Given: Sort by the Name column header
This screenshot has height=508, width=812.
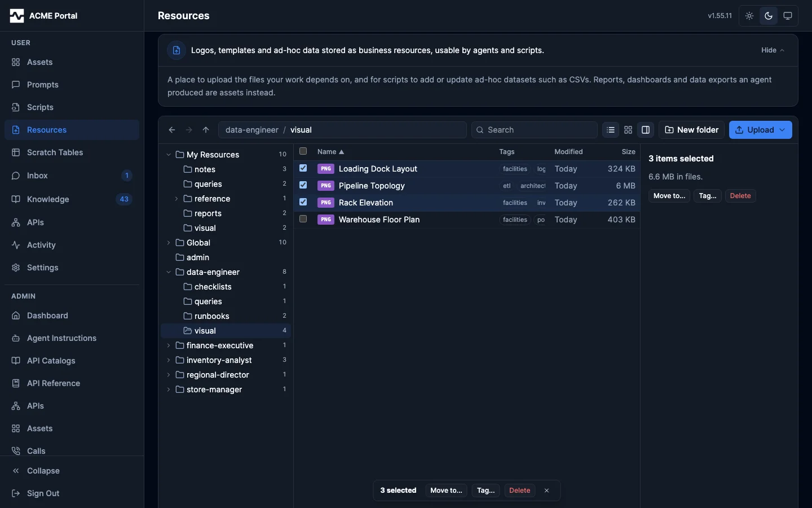Looking at the screenshot, I should tap(330, 152).
